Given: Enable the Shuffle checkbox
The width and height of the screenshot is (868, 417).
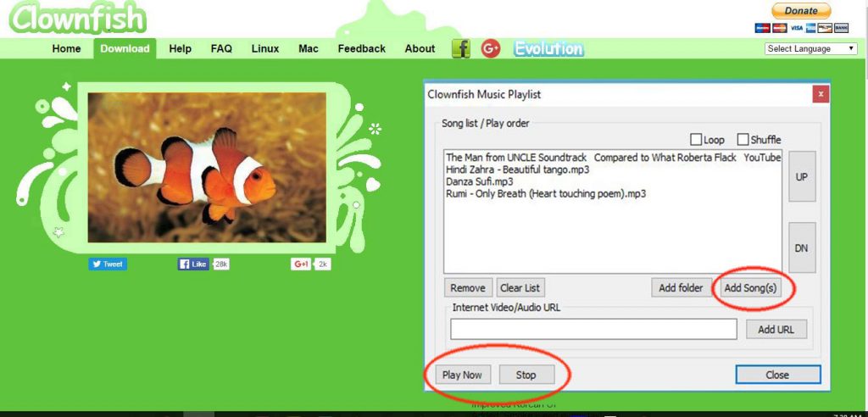Looking at the screenshot, I should 743,140.
